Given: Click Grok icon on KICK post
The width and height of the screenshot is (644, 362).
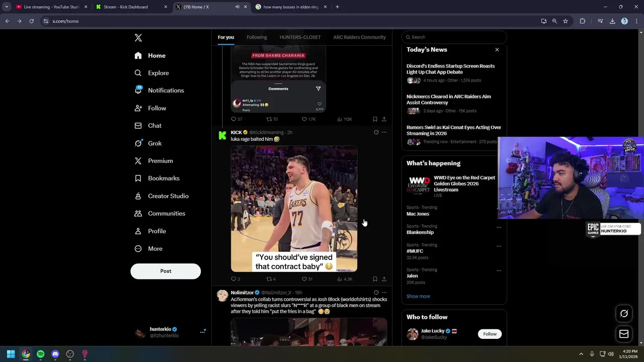Looking at the screenshot, I should [x=376, y=132].
